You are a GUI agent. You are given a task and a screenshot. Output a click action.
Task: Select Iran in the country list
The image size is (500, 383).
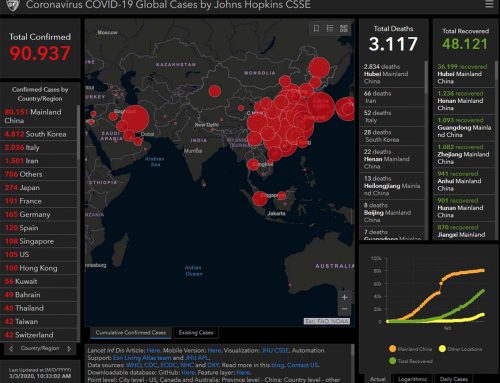(x=39, y=161)
